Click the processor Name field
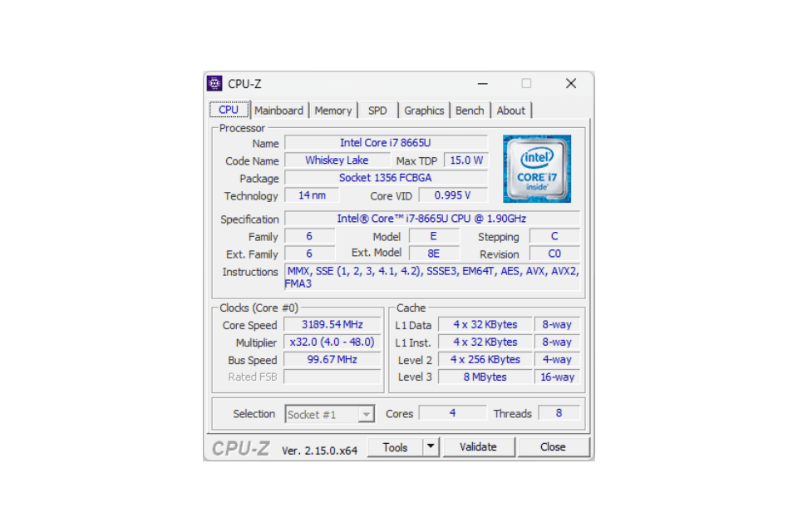798x532 pixels. coord(386,143)
